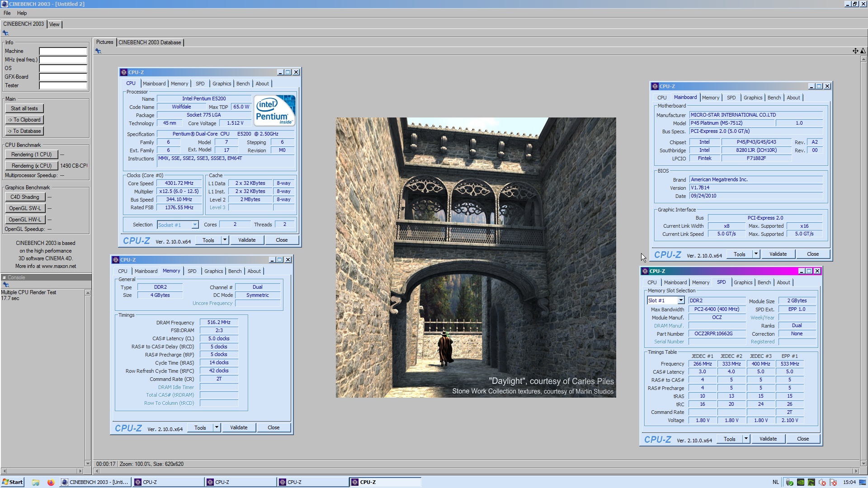The image size is (868, 488).
Task: Switch to CINEBENCH 2003 taskbar button
Action: coord(95,482)
